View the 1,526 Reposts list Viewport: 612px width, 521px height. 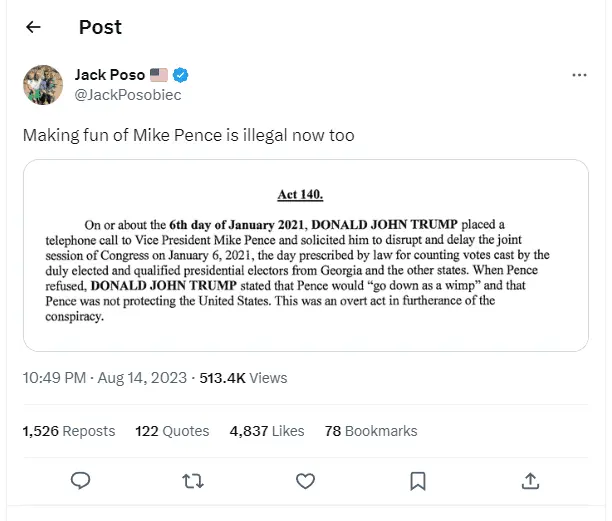pyautogui.click(x=68, y=431)
